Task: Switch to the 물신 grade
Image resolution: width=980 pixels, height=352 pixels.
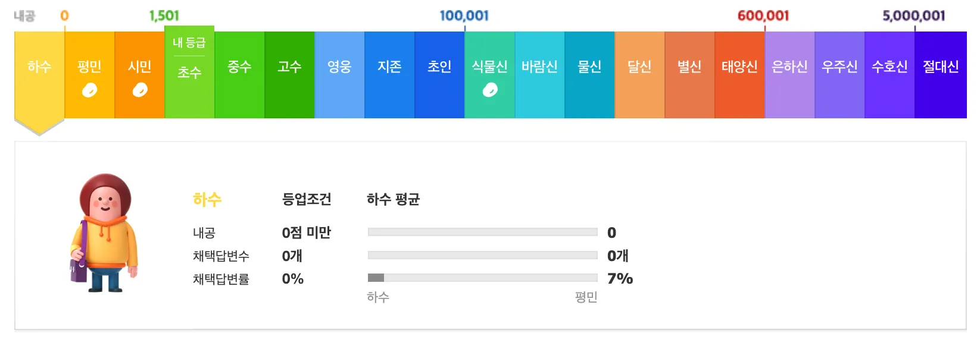Action: pos(589,75)
